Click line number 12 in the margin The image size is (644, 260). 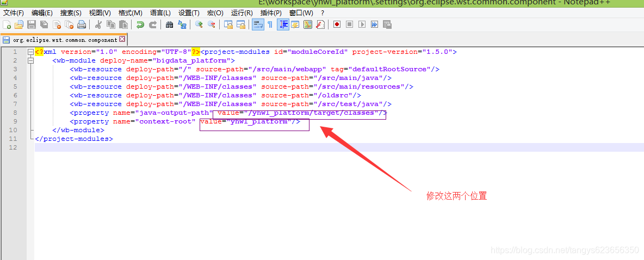click(13, 147)
